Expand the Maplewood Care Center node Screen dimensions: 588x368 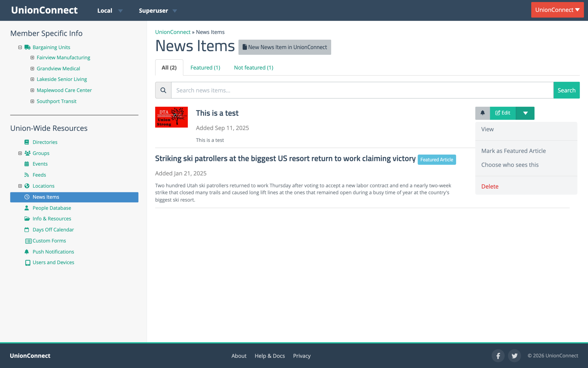(32, 90)
